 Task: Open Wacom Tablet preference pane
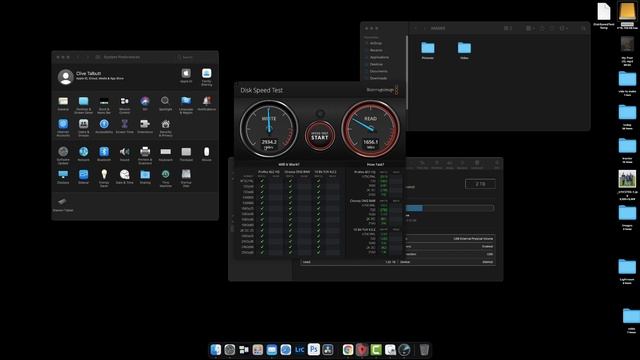[63, 204]
